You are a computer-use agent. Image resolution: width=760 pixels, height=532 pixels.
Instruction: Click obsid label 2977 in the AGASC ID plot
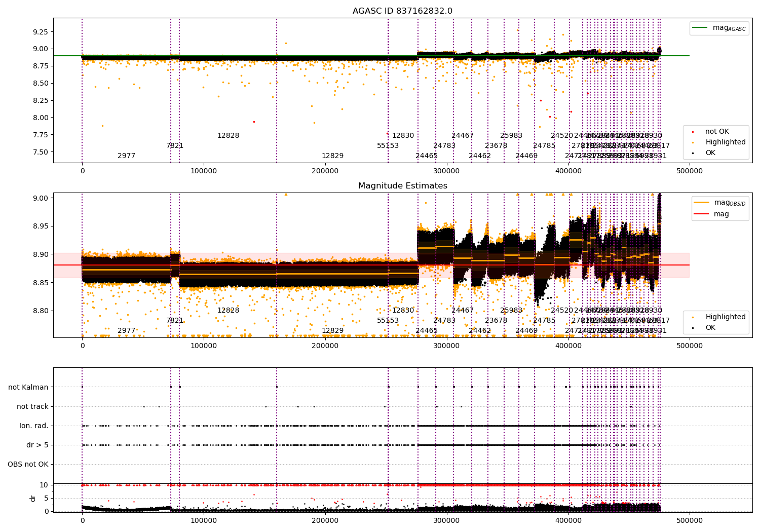127,156
